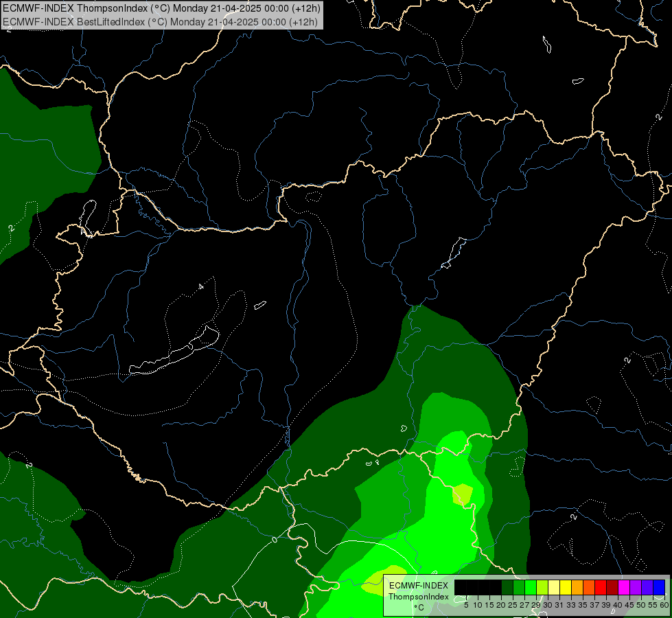Select the yellow-green 29–30 legend swatch
672x618 pixels.
tap(542, 587)
